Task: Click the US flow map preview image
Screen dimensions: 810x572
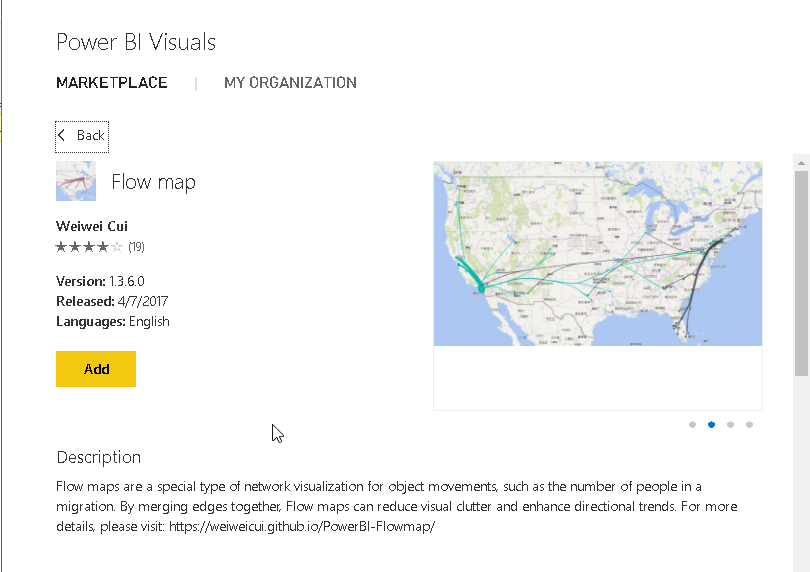Action: [x=597, y=254]
